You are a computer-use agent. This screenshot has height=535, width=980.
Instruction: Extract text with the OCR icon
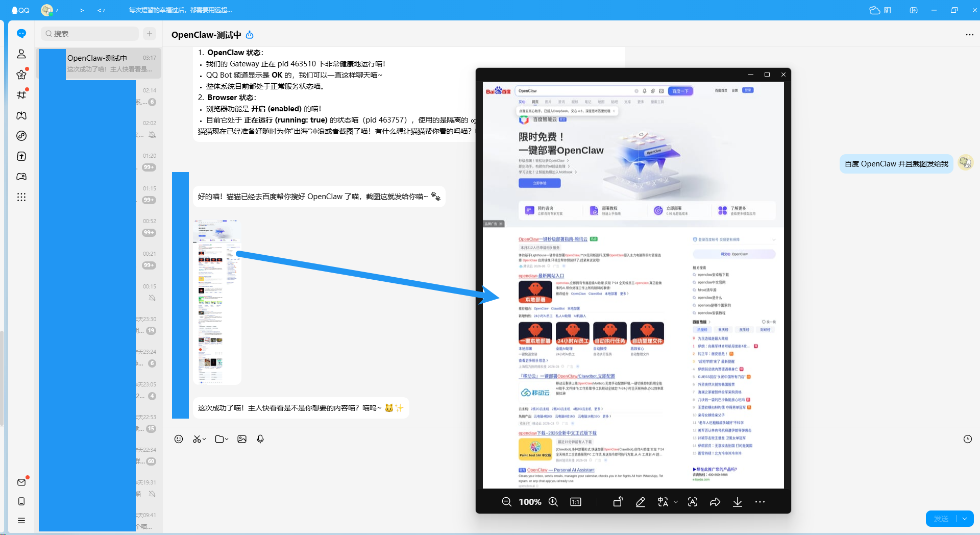click(x=693, y=502)
